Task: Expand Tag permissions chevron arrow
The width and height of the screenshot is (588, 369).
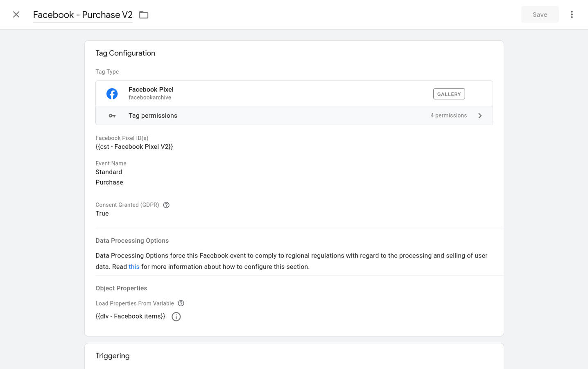Action: point(480,116)
